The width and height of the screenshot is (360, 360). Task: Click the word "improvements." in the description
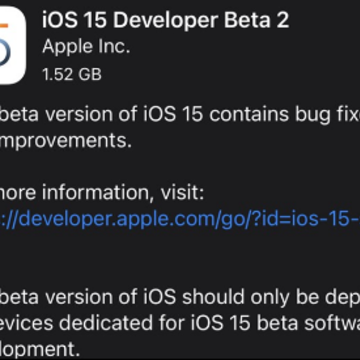point(66,141)
